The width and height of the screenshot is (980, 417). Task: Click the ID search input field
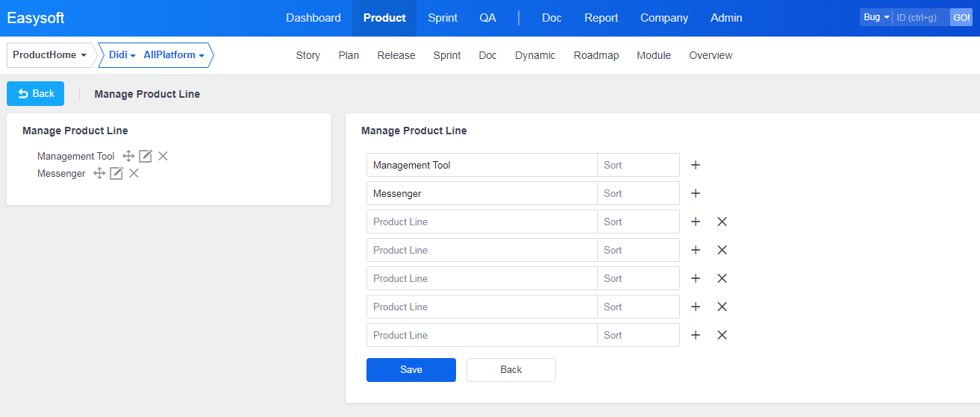(921, 17)
